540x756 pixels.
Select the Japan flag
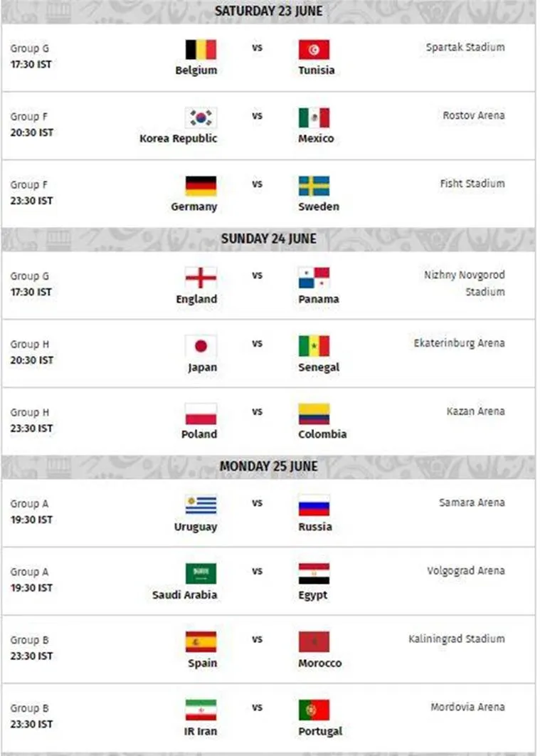201,346
